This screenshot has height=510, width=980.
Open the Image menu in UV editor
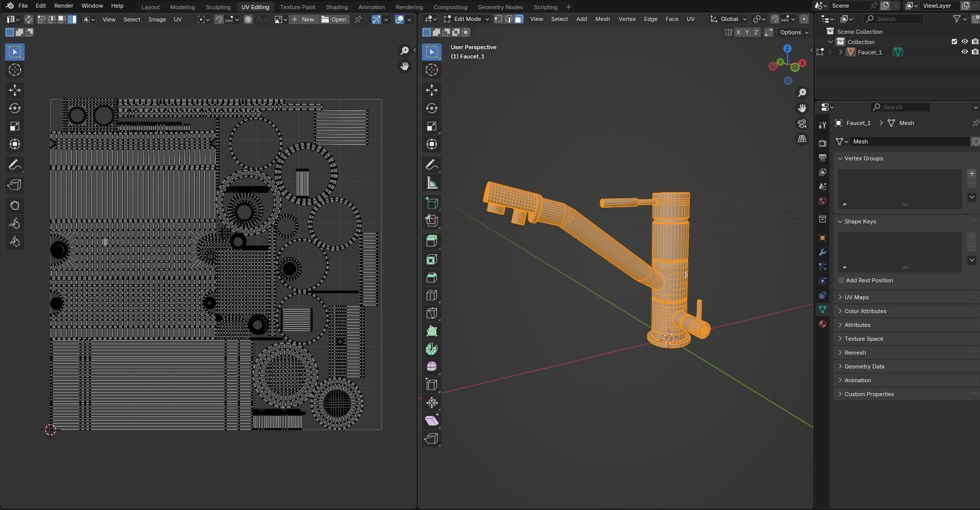(x=157, y=19)
